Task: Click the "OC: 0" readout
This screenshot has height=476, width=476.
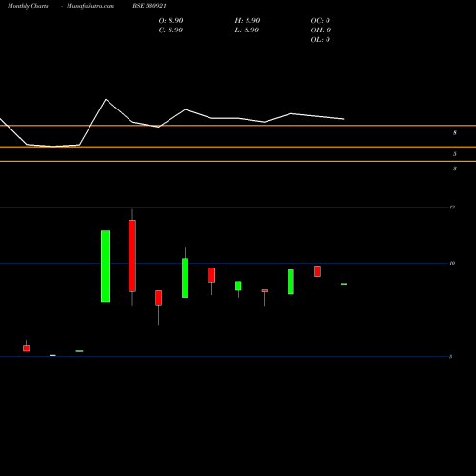Action: pos(320,21)
